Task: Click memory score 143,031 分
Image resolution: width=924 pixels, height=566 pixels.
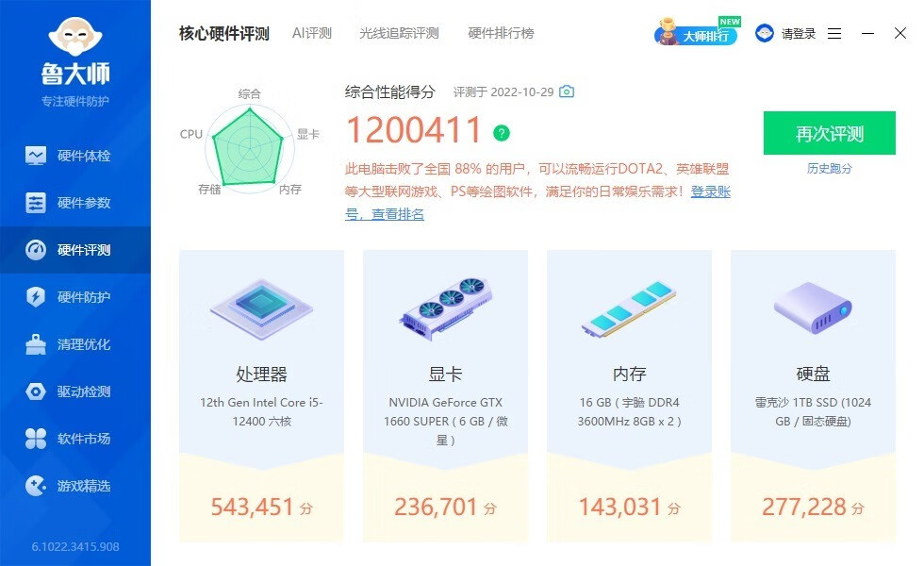Action: (630, 508)
